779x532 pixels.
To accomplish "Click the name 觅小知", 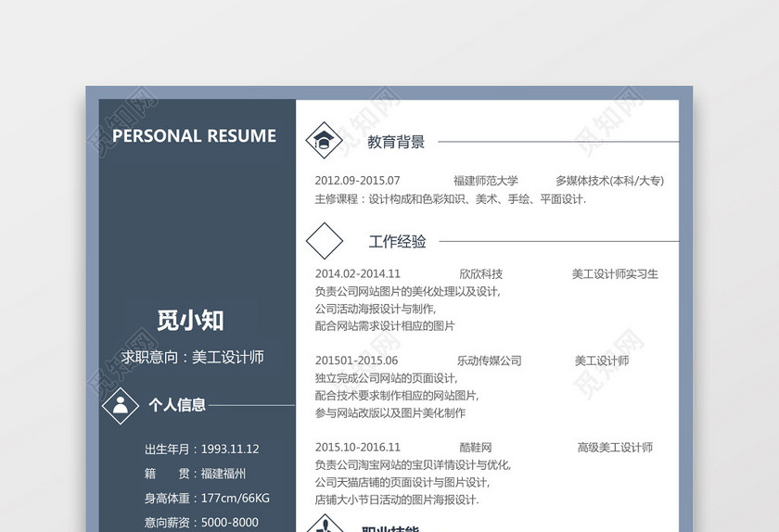I will [190, 321].
